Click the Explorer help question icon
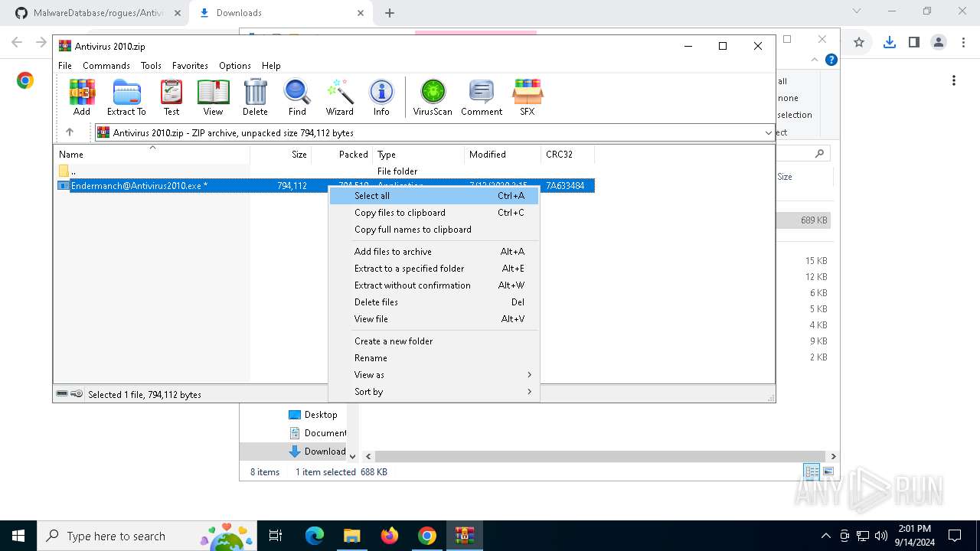The width and height of the screenshot is (980, 551). click(831, 60)
